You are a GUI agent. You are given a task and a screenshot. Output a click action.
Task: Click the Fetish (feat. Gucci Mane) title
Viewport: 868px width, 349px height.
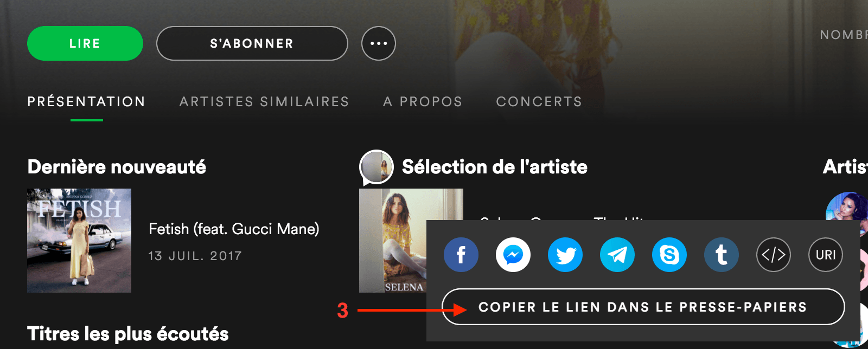pos(234,229)
